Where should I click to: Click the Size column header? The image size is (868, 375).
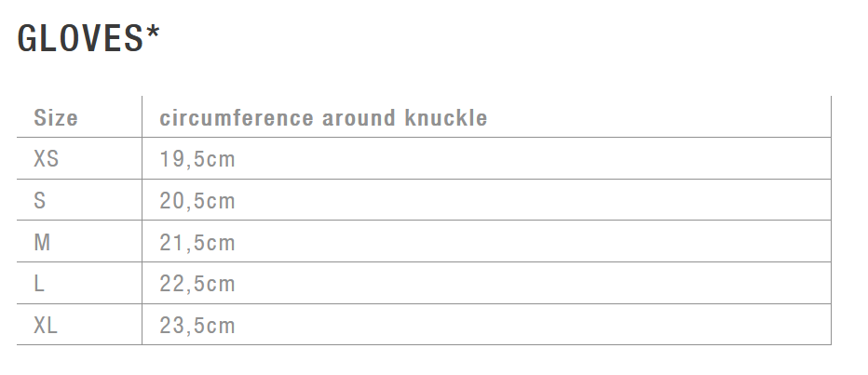tap(56, 118)
